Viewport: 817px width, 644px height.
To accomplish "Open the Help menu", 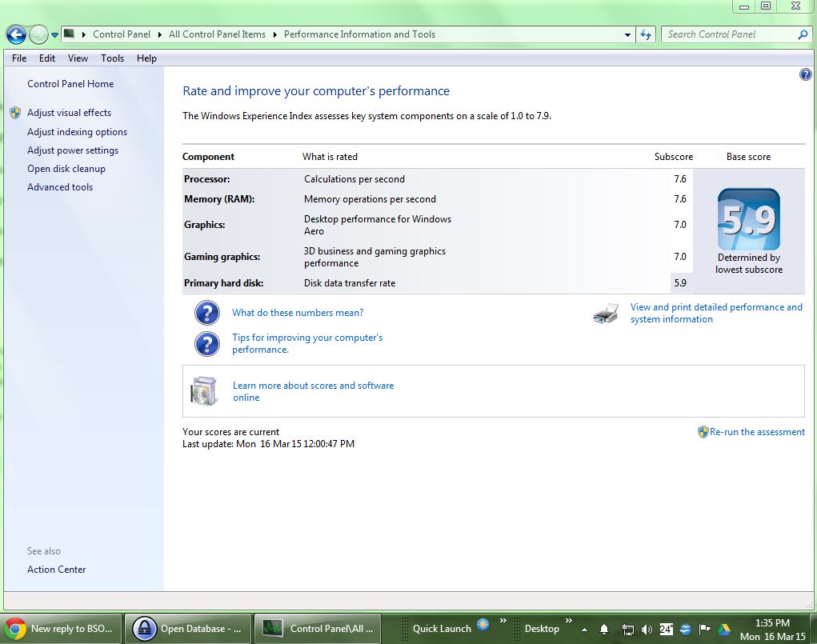I will (146, 58).
